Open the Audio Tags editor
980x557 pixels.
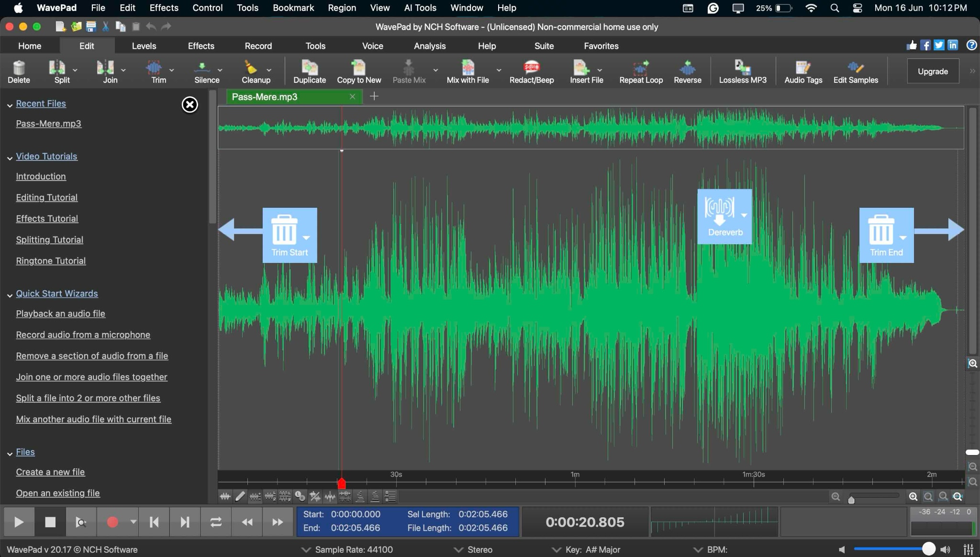click(803, 71)
